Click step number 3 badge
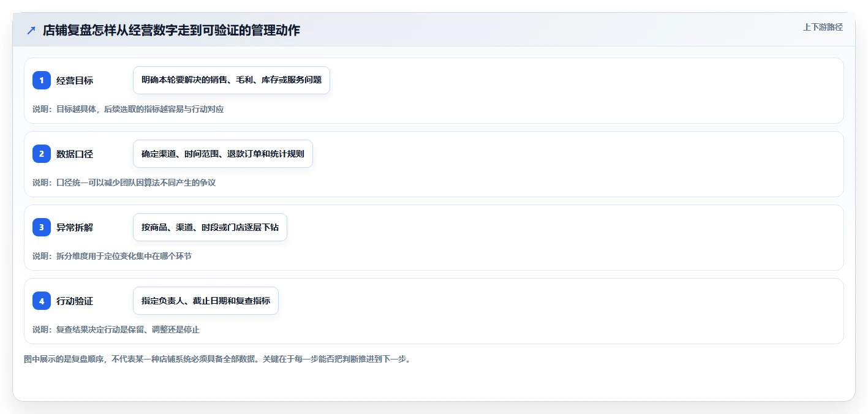 (42, 227)
